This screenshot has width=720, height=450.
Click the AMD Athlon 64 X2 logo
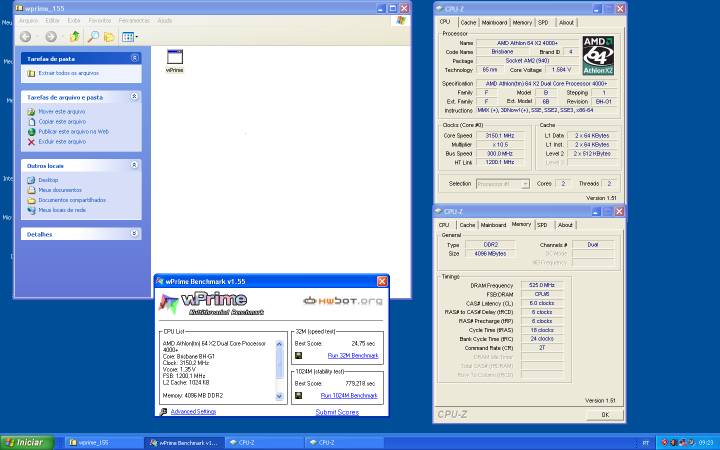tap(598, 56)
